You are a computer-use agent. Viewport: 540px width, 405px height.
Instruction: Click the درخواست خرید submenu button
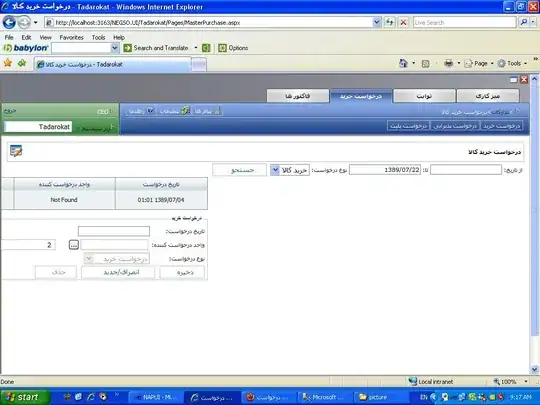501,126
